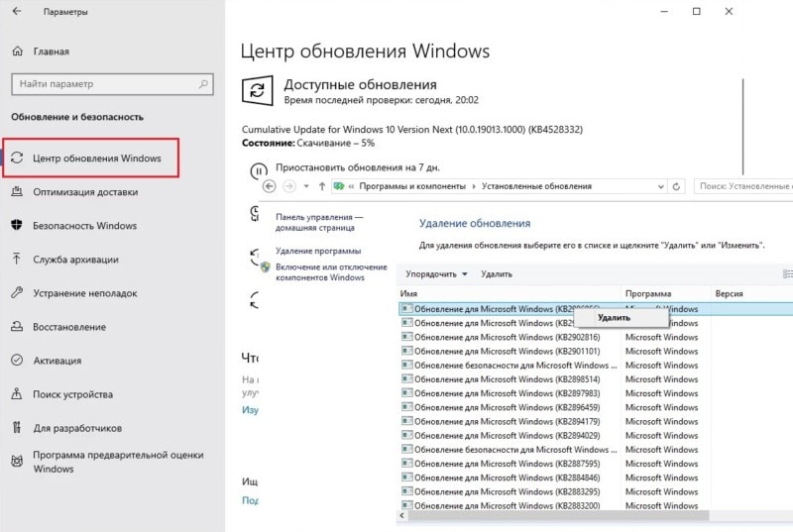Click Установленные обновления breadcrumb
793x532 pixels.
pos(536,186)
